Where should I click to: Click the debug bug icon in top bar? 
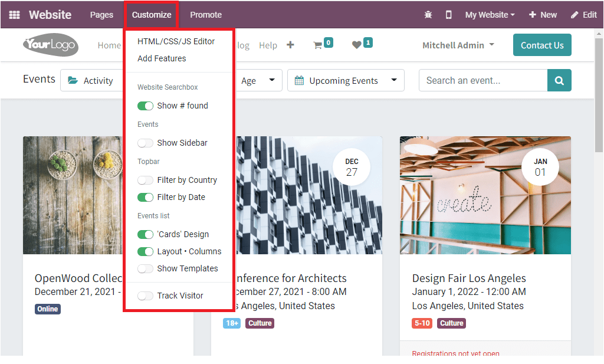tap(428, 14)
